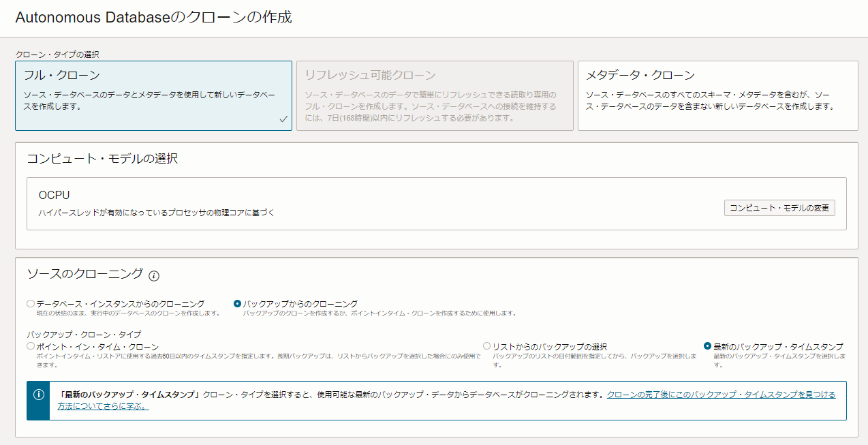Choose ポイント・イン・タイム・クローン radio option
The height and width of the screenshot is (445, 868).
click(31, 346)
